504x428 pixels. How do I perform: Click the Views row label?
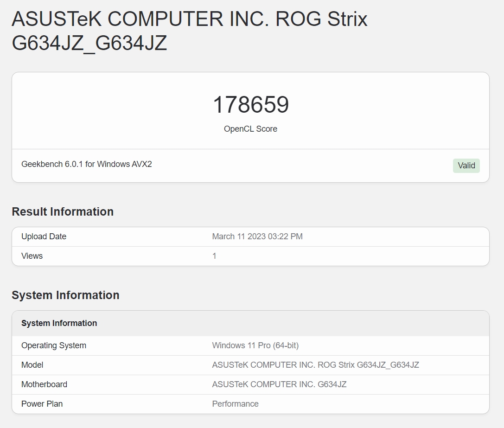click(x=32, y=256)
